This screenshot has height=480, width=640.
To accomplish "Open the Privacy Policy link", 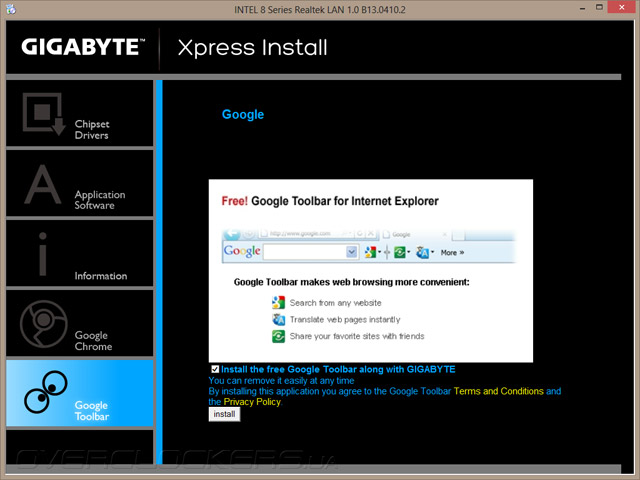I will [252, 402].
